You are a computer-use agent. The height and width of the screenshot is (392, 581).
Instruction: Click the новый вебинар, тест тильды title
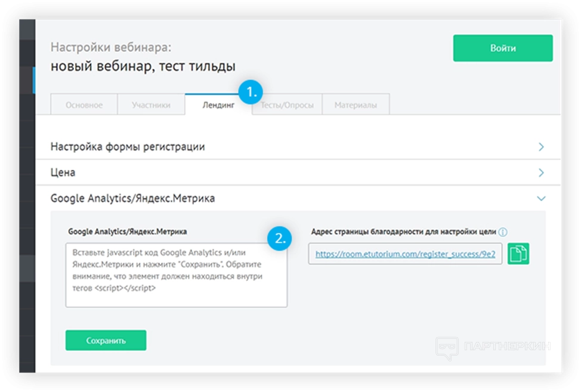[143, 66]
